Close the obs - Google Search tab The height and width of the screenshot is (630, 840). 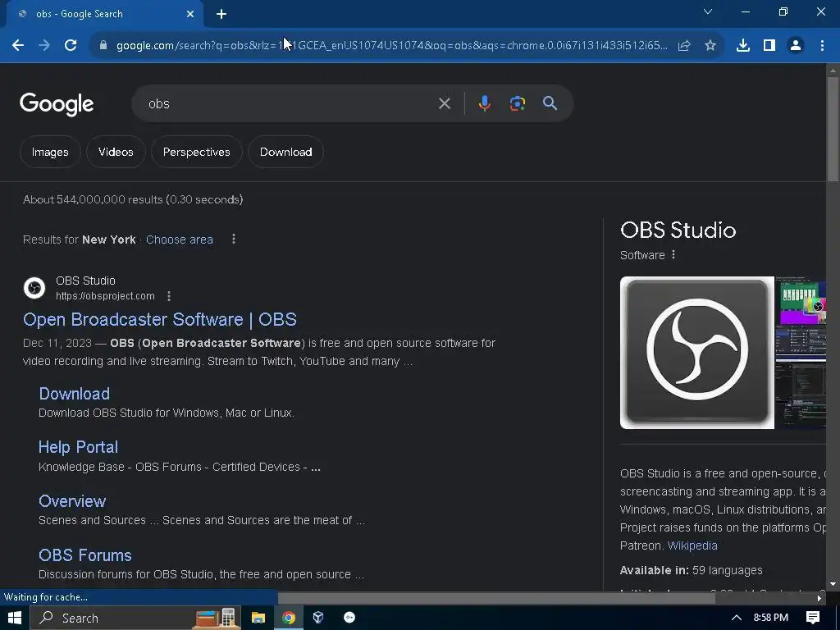tap(190, 14)
